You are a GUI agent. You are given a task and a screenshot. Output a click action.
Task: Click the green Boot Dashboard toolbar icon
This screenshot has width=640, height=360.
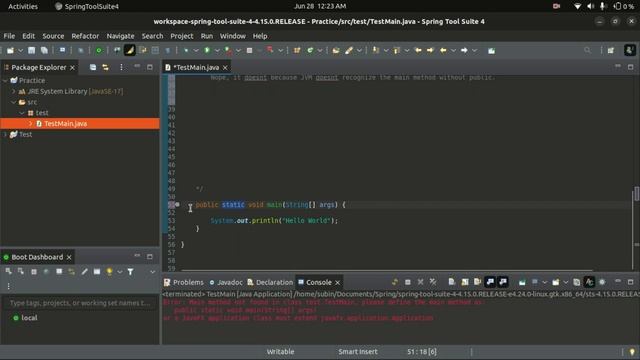click(98, 50)
